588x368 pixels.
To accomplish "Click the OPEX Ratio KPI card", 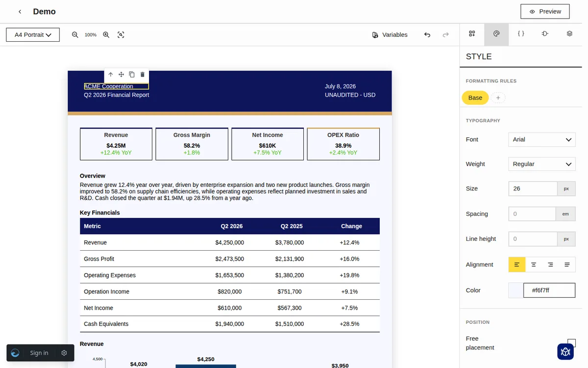I will tap(343, 144).
